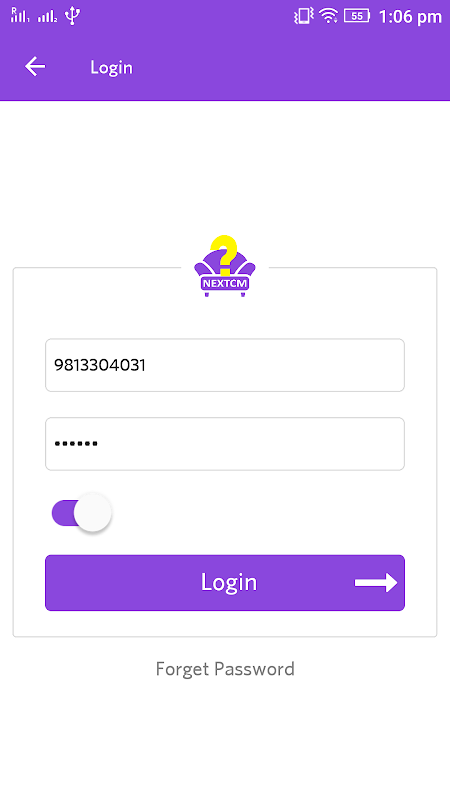450x800 pixels.
Task: Click the purple app header bar
Action: [225, 67]
